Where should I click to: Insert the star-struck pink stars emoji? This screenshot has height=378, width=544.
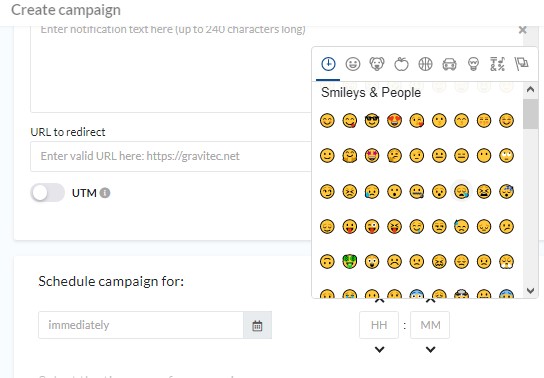tap(372, 156)
